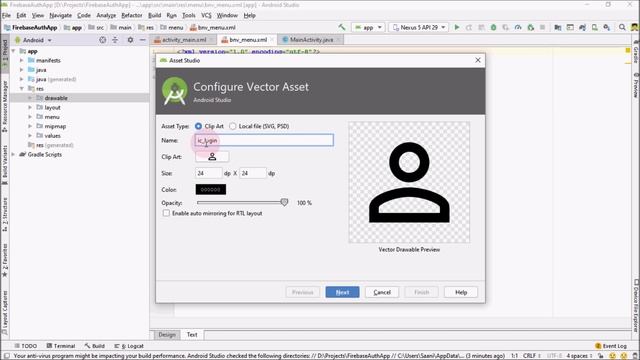Open the Resource Manager side tab

pos(4,106)
